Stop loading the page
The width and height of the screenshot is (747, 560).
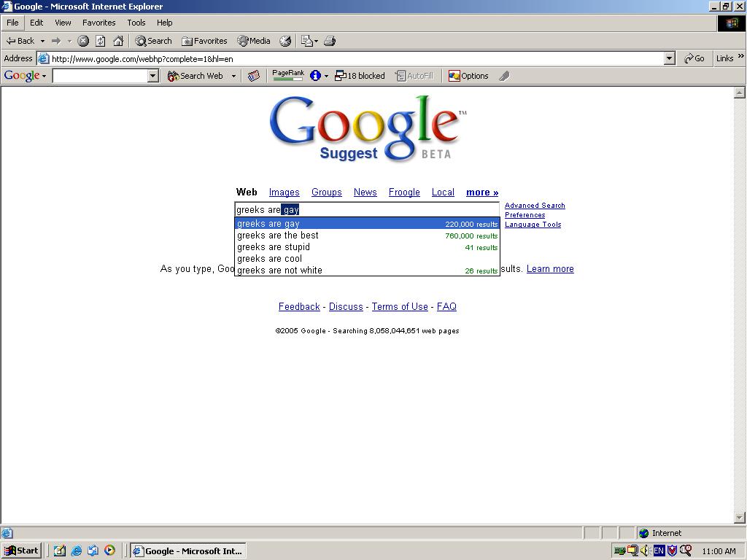click(x=83, y=41)
